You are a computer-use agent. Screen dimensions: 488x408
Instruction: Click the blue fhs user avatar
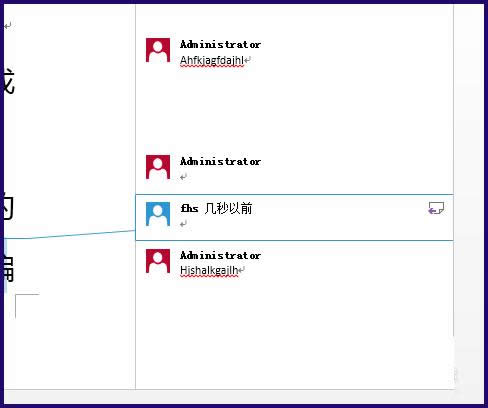tap(158, 214)
